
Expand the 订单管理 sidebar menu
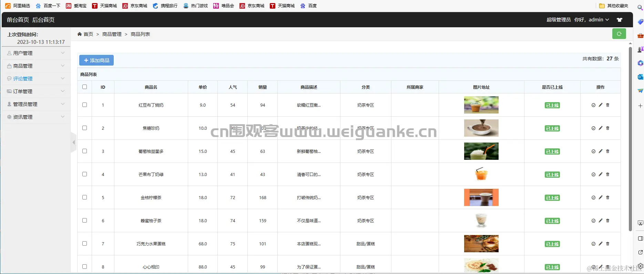[x=36, y=91]
